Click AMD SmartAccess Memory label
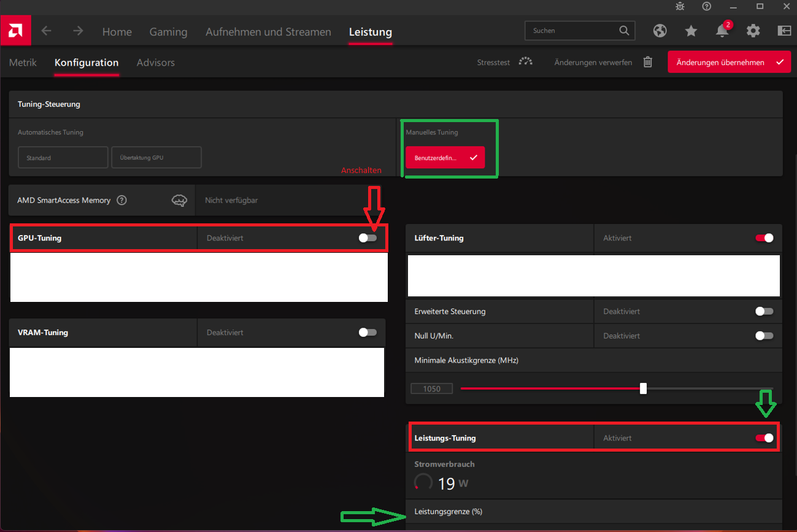The image size is (797, 532). click(64, 200)
